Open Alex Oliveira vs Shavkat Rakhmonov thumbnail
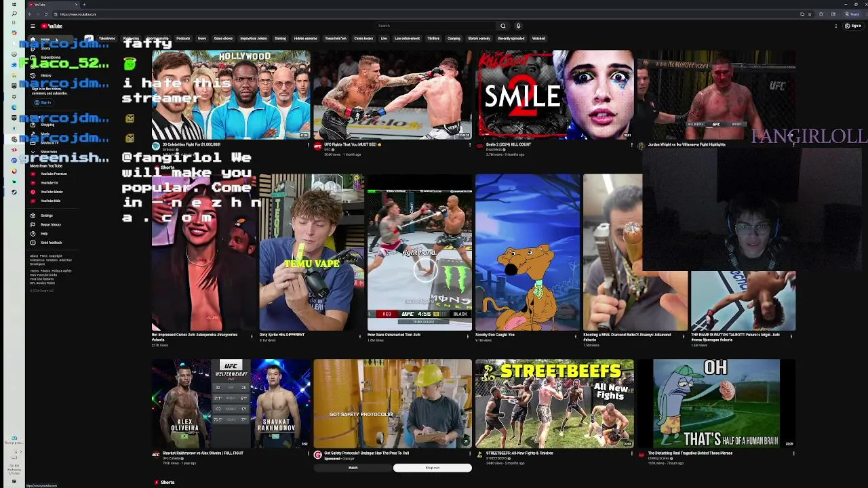 (x=231, y=403)
